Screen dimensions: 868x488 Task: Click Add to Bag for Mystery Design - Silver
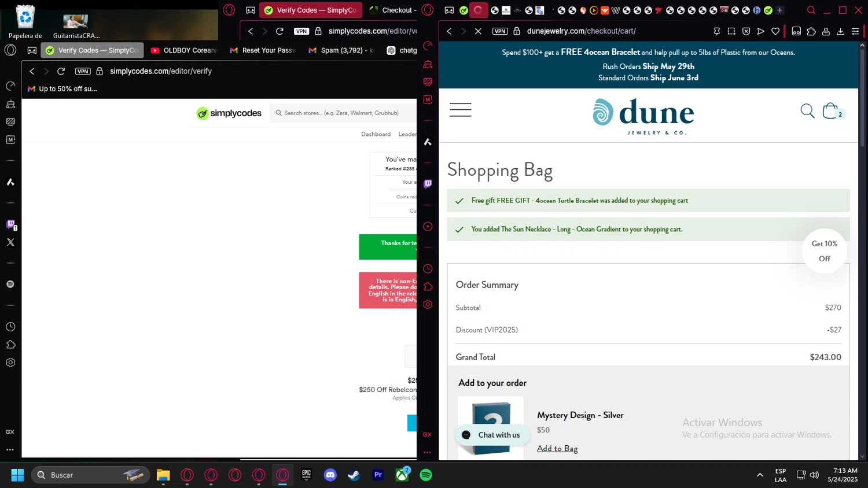tap(557, 448)
